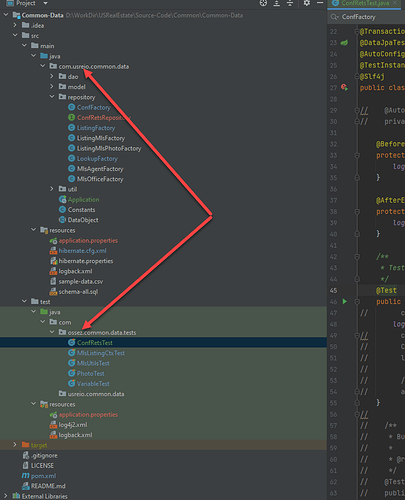405x500 pixels.
Task: Select the PhotoTest class icon
Action: [x=71, y=373]
